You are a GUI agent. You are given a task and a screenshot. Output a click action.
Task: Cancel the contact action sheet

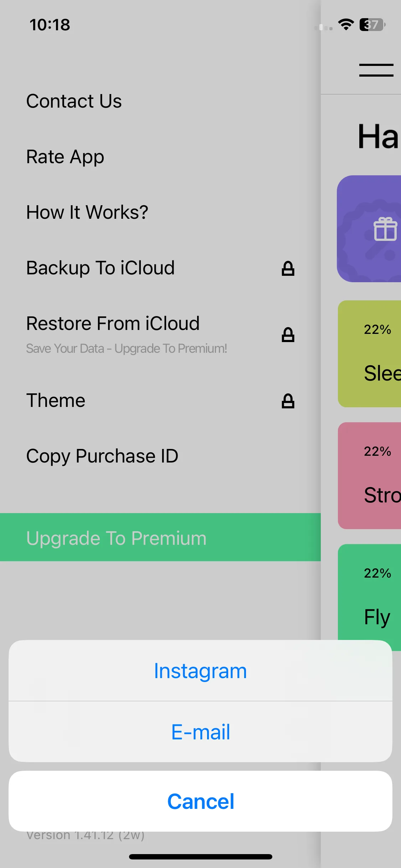[x=200, y=801]
